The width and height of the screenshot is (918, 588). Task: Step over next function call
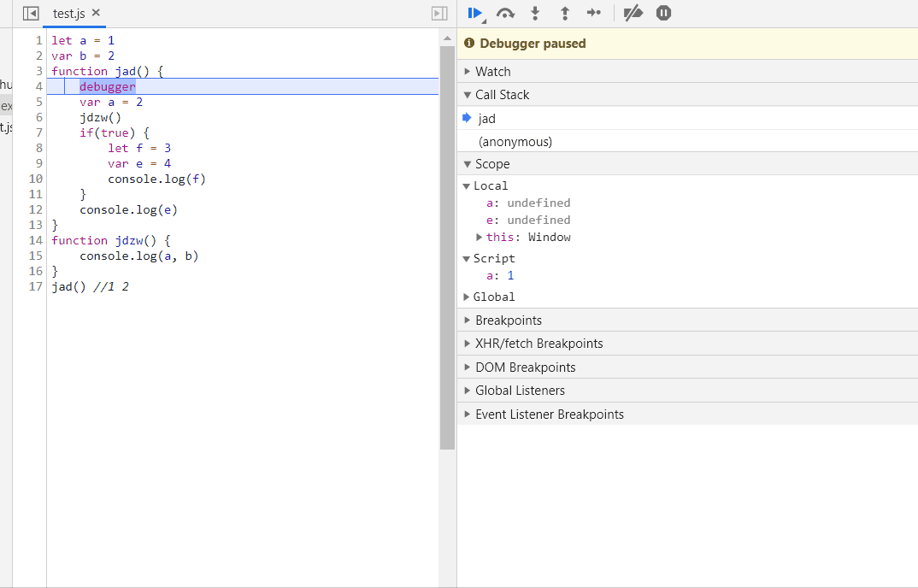pyautogui.click(x=505, y=13)
